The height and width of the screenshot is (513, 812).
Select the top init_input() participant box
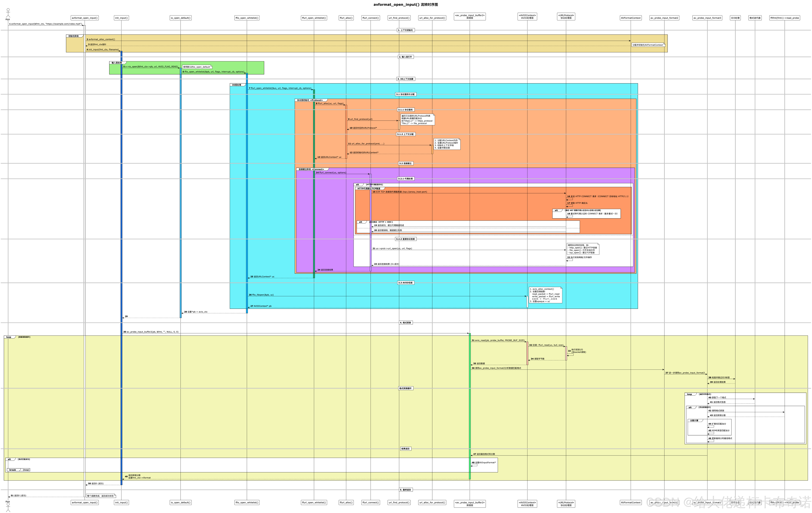121,18
